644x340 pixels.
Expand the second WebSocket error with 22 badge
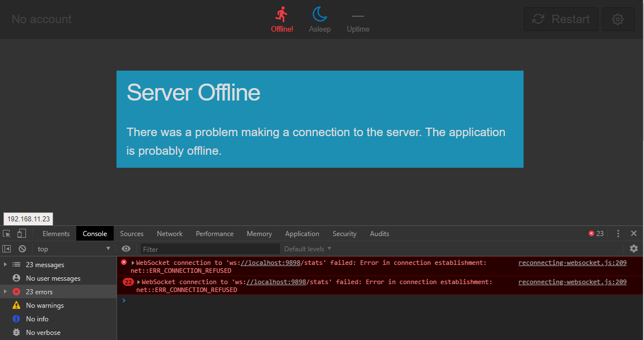pos(139,282)
